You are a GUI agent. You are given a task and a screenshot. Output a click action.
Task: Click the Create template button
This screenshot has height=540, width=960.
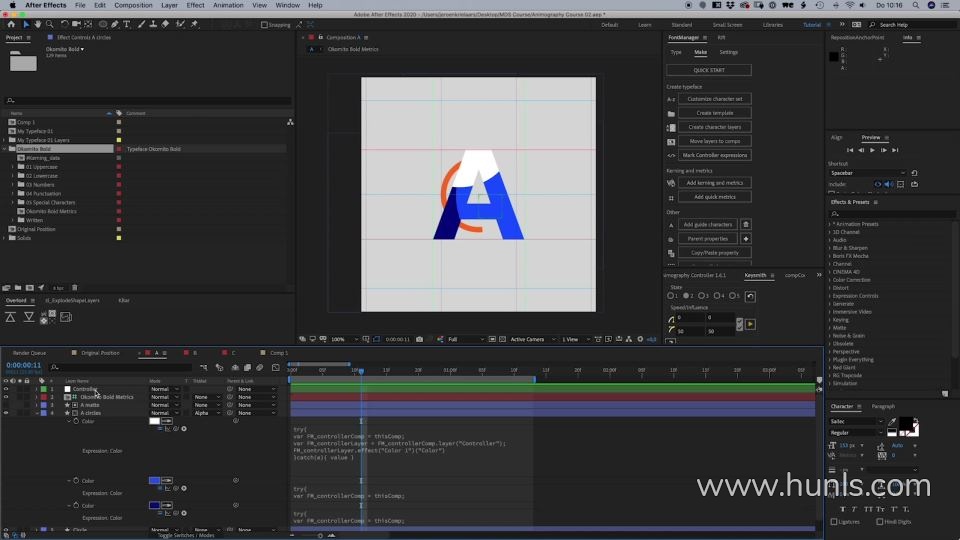(x=714, y=113)
